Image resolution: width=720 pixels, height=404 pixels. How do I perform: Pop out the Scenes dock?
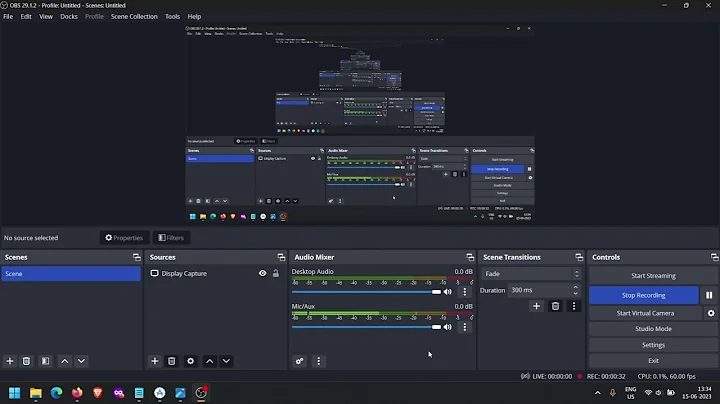pos(136,257)
